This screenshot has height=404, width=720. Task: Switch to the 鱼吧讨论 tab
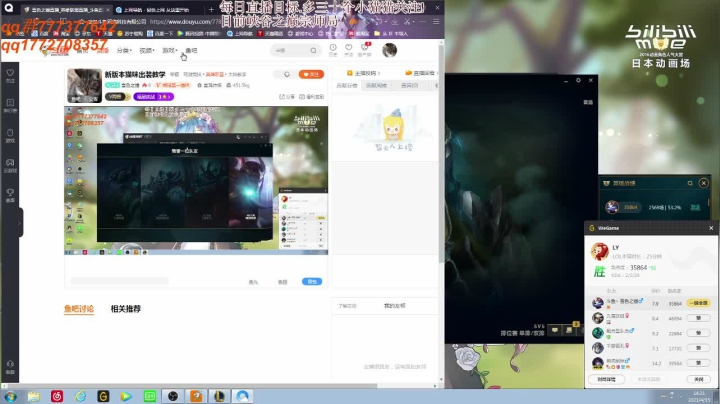[79, 309]
